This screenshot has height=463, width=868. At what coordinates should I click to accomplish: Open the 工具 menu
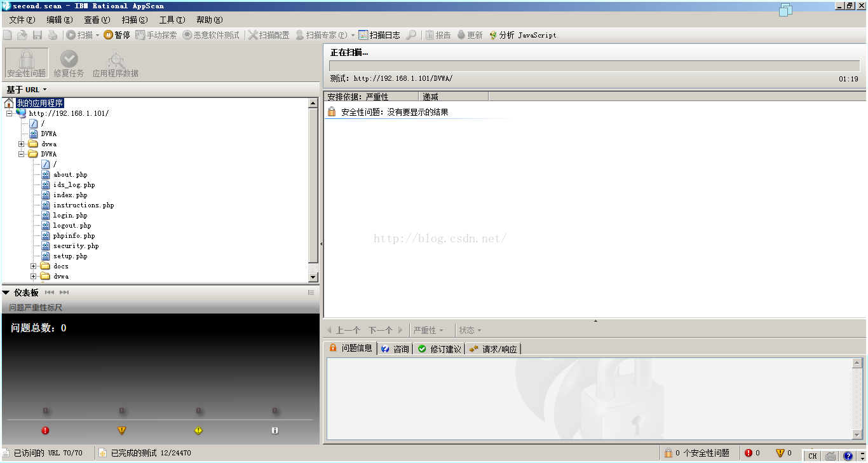tap(172, 20)
